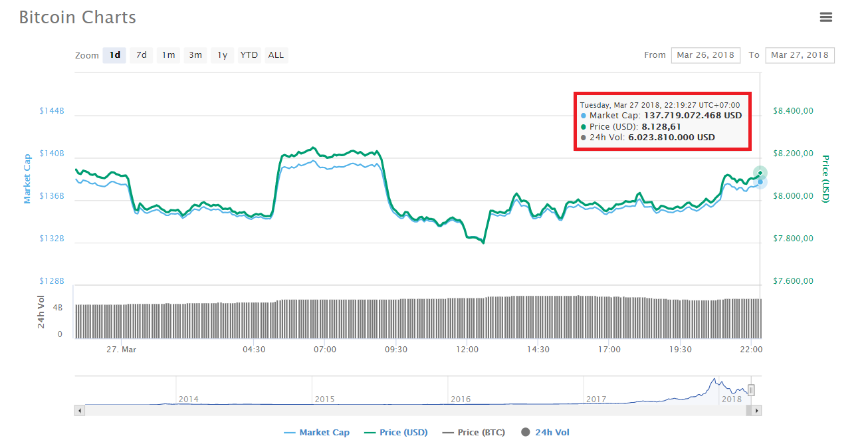Click the From date field

[x=705, y=55]
